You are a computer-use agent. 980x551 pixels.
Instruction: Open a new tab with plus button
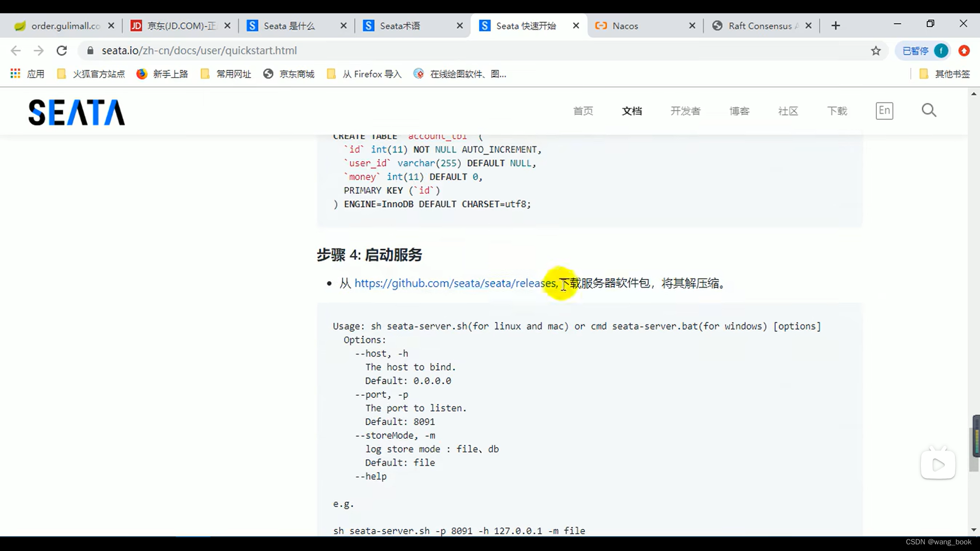click(x=836, y=26)
